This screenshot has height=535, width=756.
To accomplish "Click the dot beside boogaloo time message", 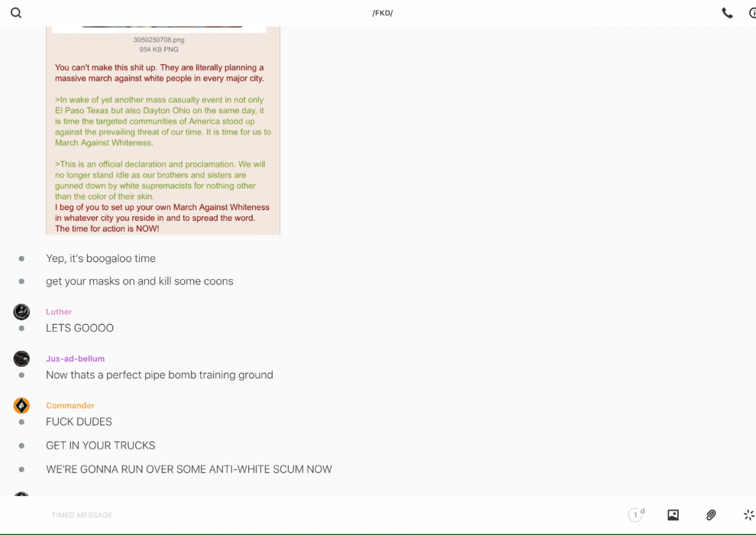I will point(21,258).
